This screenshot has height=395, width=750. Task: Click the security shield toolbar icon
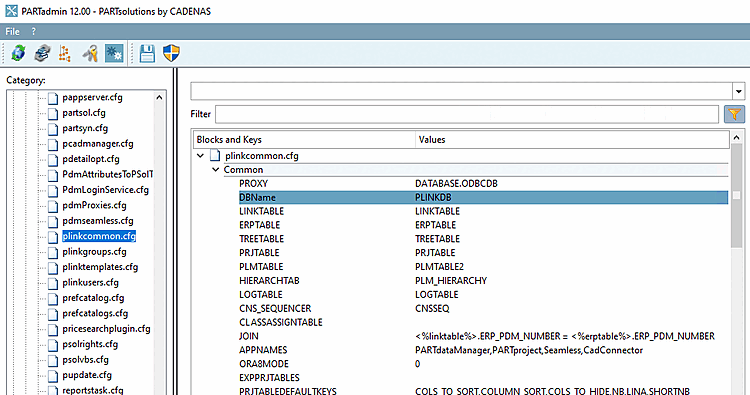point(171,53)
